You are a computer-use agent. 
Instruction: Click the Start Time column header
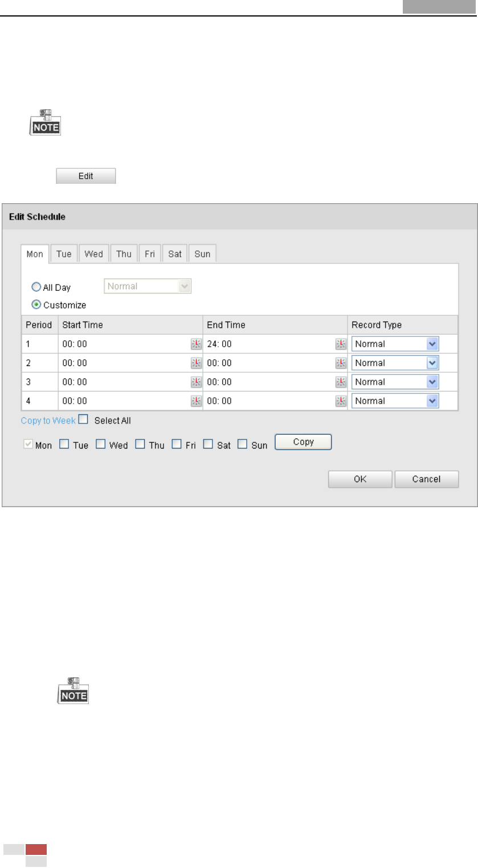(x=130, y=325)
